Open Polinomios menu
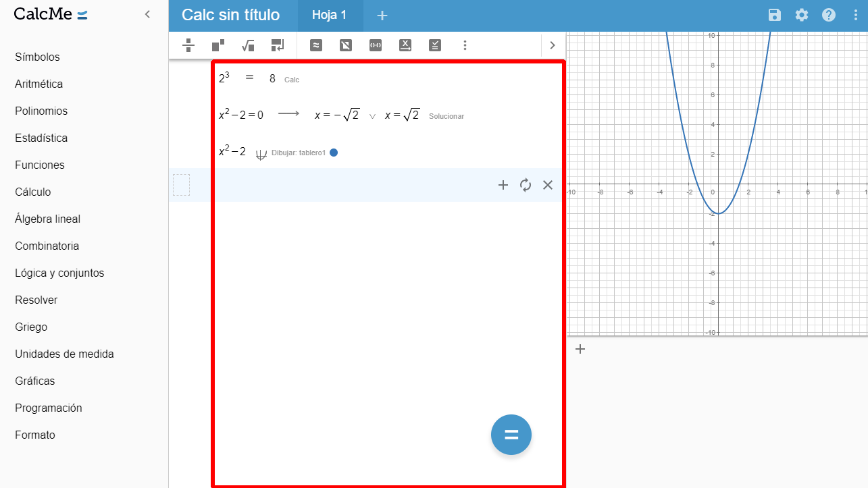 pos(41,111)
